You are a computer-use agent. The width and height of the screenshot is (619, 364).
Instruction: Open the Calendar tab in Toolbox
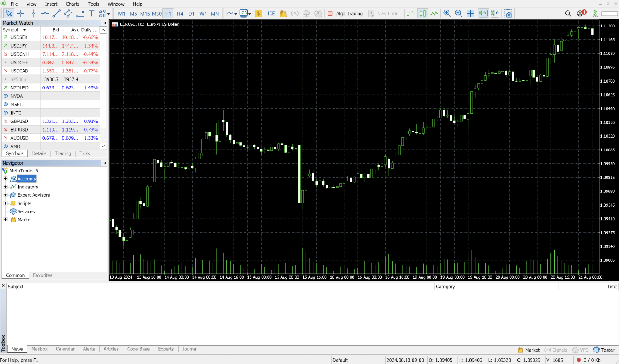(65, 349)
